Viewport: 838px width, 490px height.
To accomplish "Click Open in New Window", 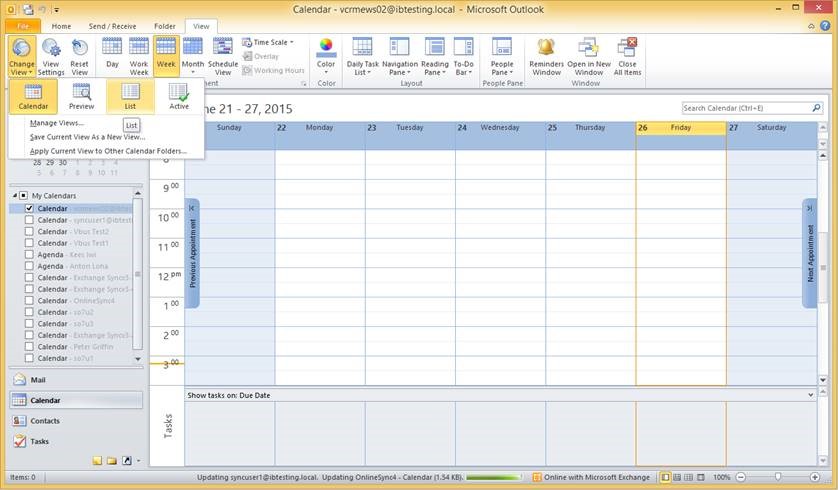I will [589, 57].
